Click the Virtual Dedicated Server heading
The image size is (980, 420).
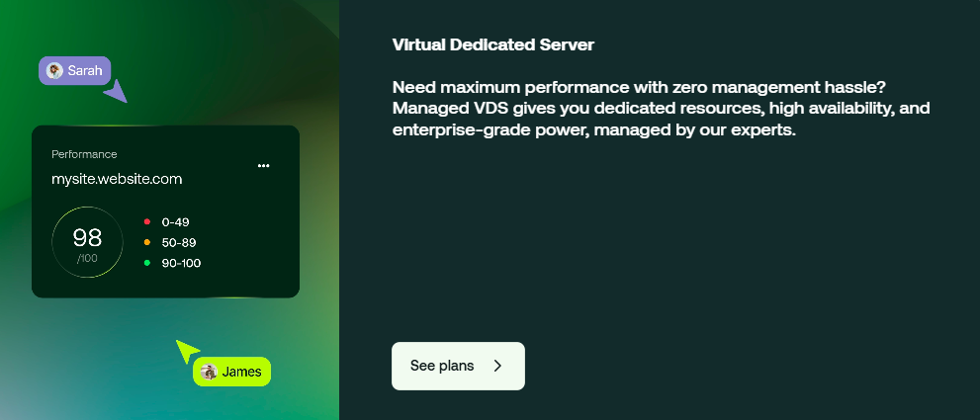[x=492, y=44]
